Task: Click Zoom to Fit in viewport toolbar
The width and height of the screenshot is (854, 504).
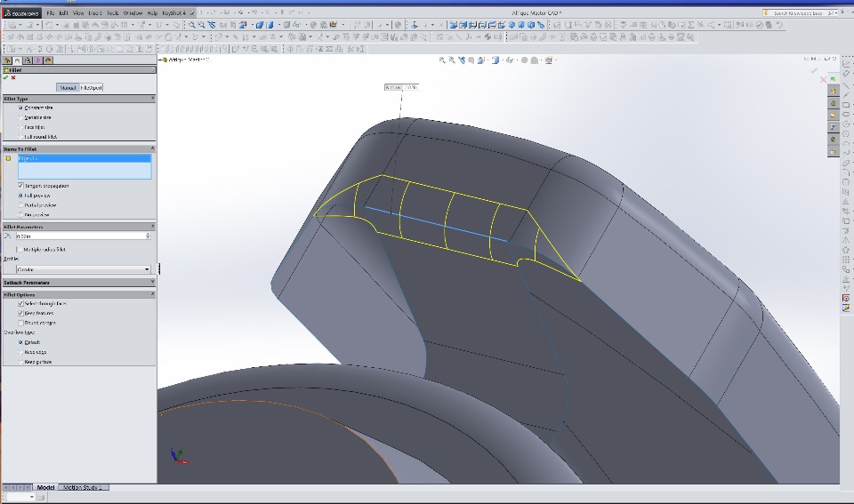Action: tap(443, 60)
